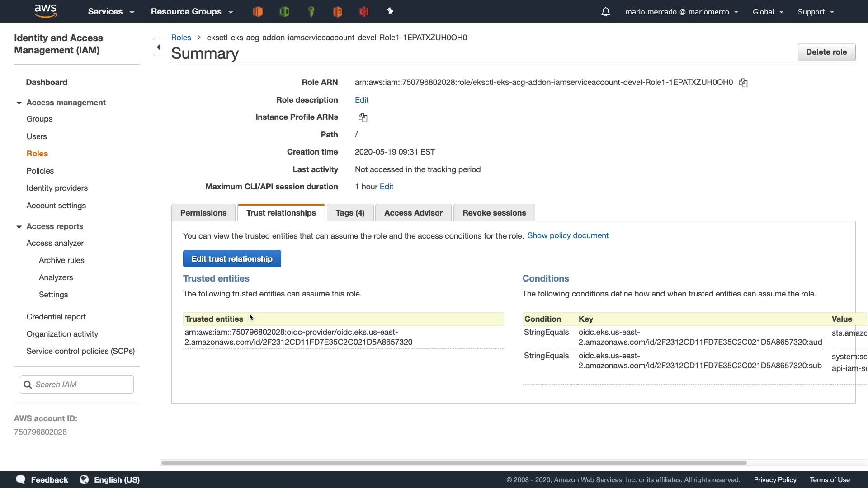Open the notifications bell icon
This screenshot has width=868, height=488.
[605, 12]
